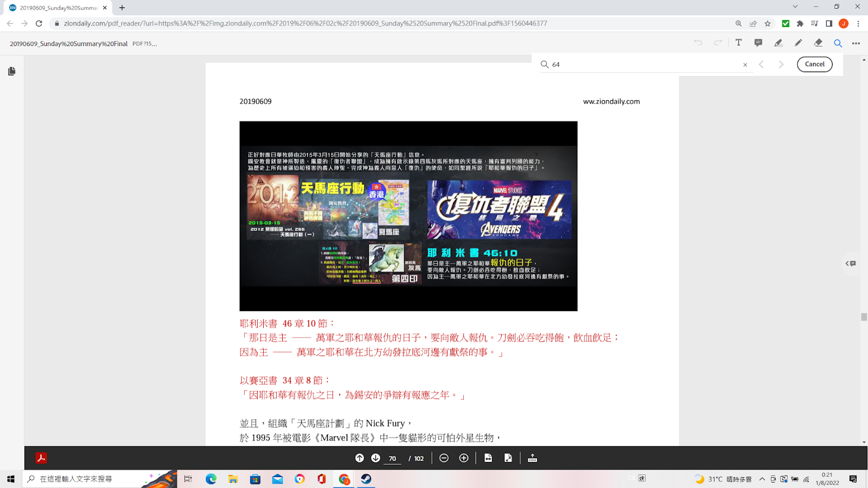Open browser zoom indicator in address bar
Viewport: 868px width, 488px height.
[738, 23]
